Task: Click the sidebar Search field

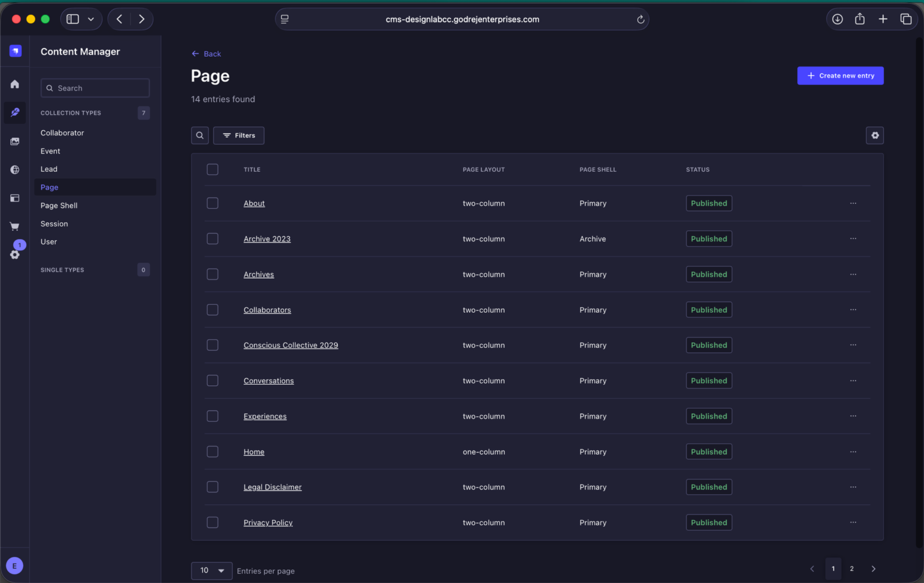Action: click(95, 88)
